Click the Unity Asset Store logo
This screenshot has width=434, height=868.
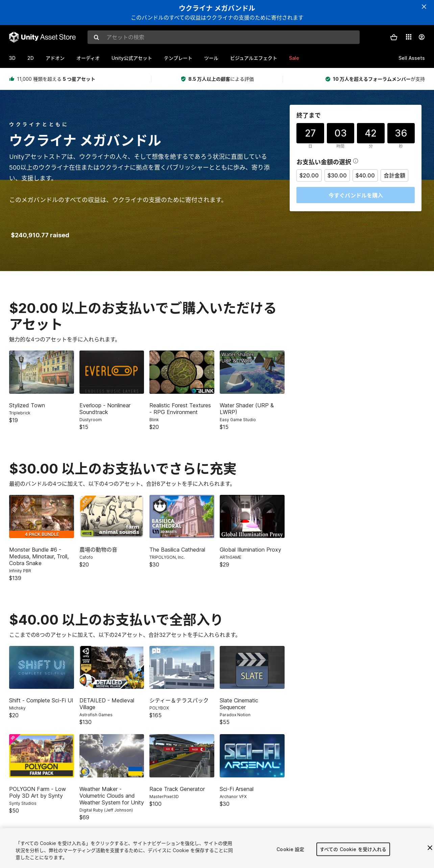[43, 37]
